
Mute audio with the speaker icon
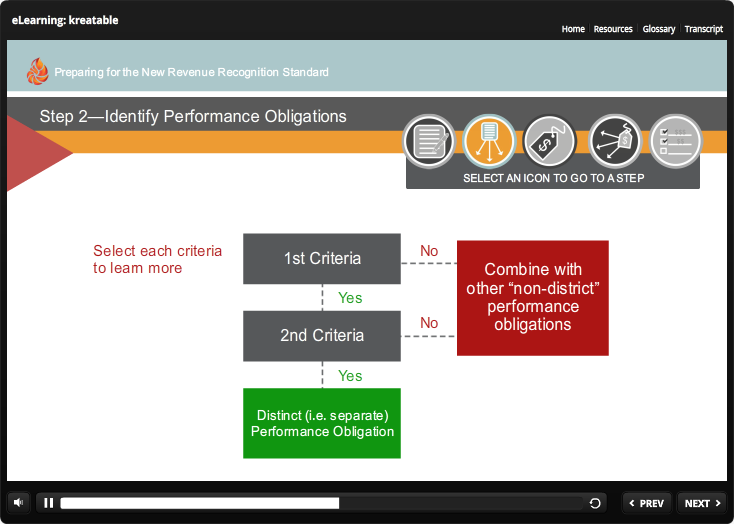pyautogui.click(x=19, y=503)
